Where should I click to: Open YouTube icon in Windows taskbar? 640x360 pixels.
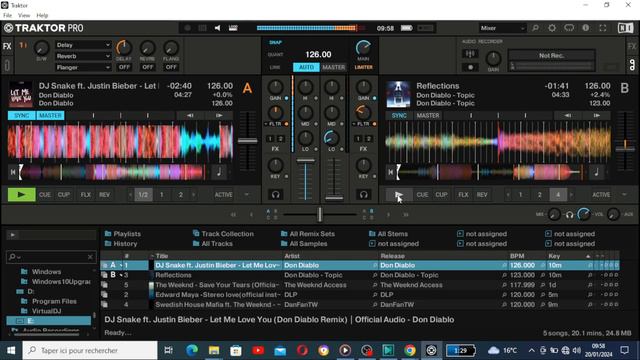tap(258, 350)
